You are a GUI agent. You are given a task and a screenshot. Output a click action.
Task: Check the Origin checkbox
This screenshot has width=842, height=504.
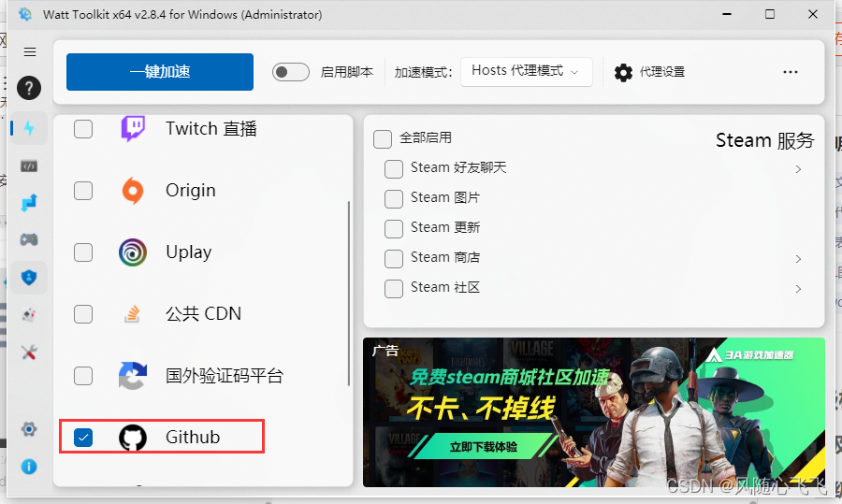pos(83,191)
